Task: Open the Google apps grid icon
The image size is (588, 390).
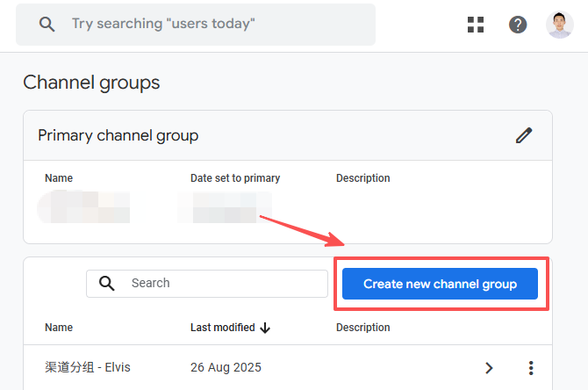Action: pyautogui.click(x=476, y=25)
